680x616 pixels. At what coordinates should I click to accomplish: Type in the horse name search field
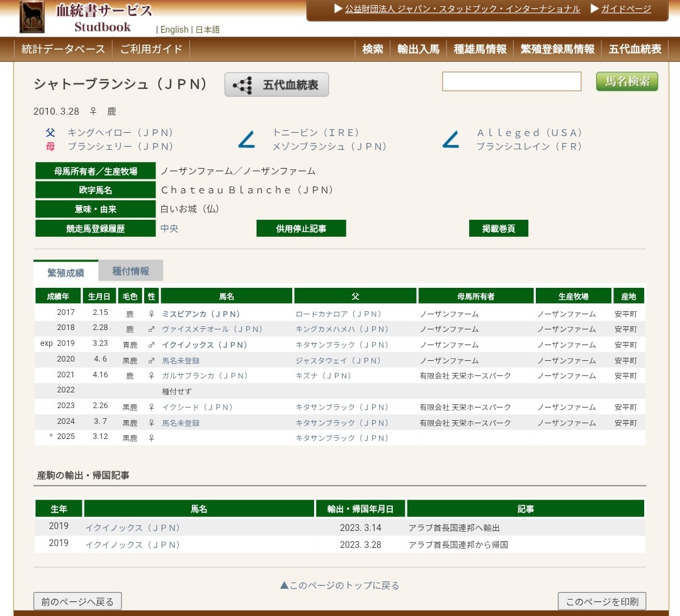[x=511, y=82]
